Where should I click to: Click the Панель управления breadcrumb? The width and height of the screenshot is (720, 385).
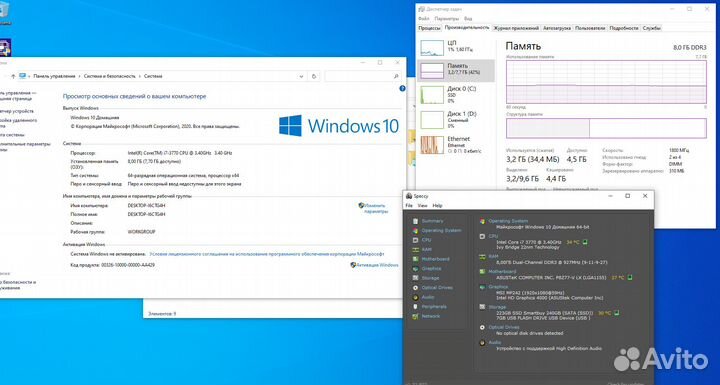54,76
